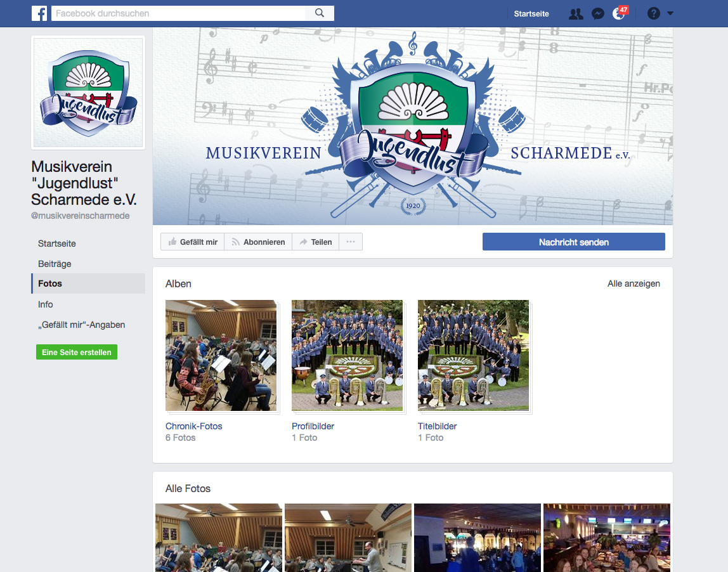The image size is (728, 572).
Task: Open the help question mark icon
Action: click(x=654, y=13)
